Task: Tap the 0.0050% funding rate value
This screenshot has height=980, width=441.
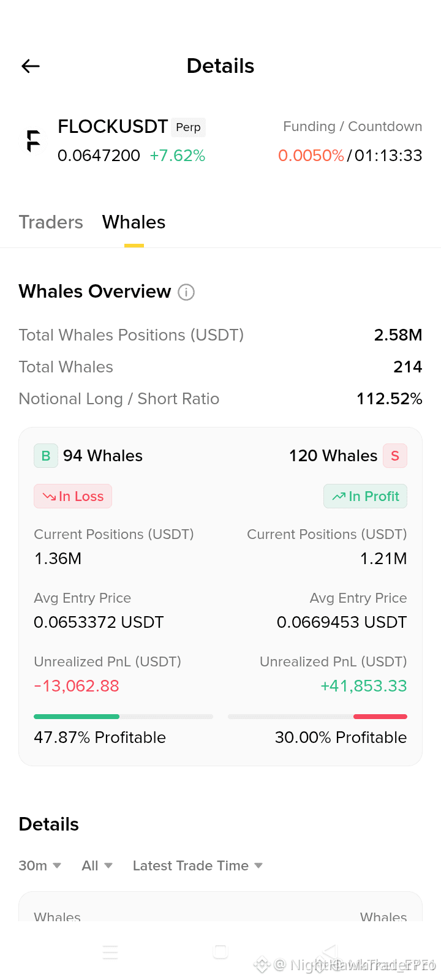Action: (x=311, y=156)
